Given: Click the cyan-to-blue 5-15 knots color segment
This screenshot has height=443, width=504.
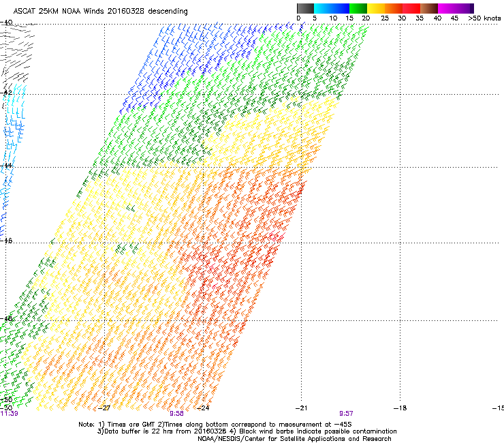Looking at the screenshot, I should (x=332, y=8).
